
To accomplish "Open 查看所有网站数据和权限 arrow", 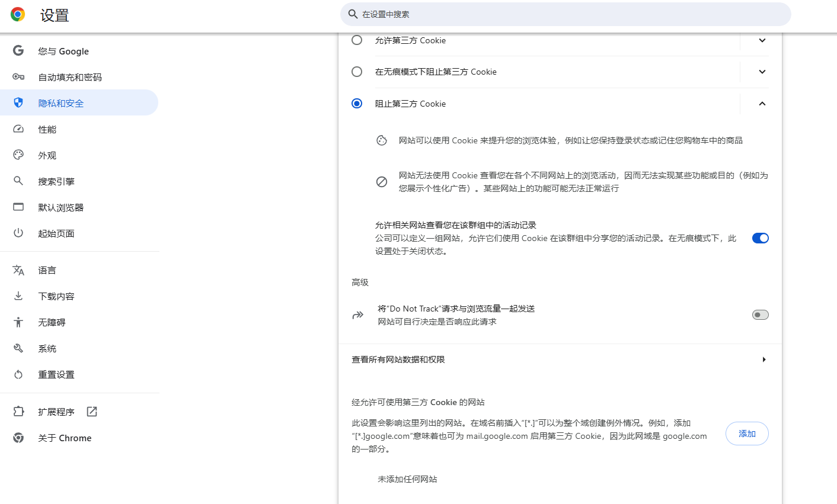I will coord(764,359).
